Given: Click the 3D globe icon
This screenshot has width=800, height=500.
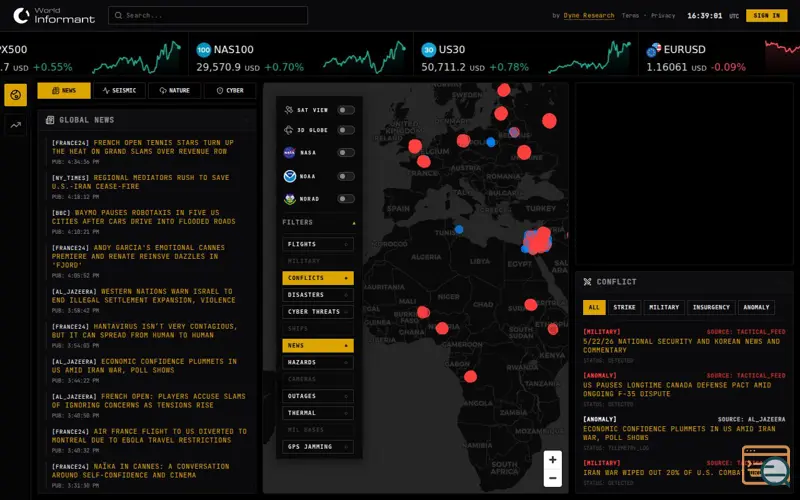Looking at the screenshot, I should click(x=289, y=130).
